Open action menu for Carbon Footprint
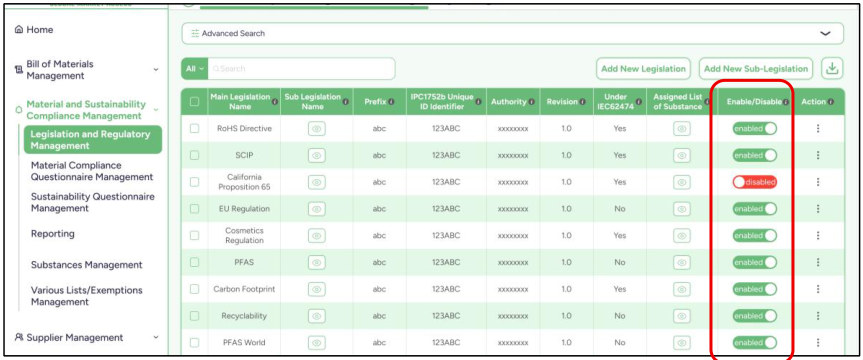Image resolution: width=863 pixels, height=360 pixels. [818, 289]
